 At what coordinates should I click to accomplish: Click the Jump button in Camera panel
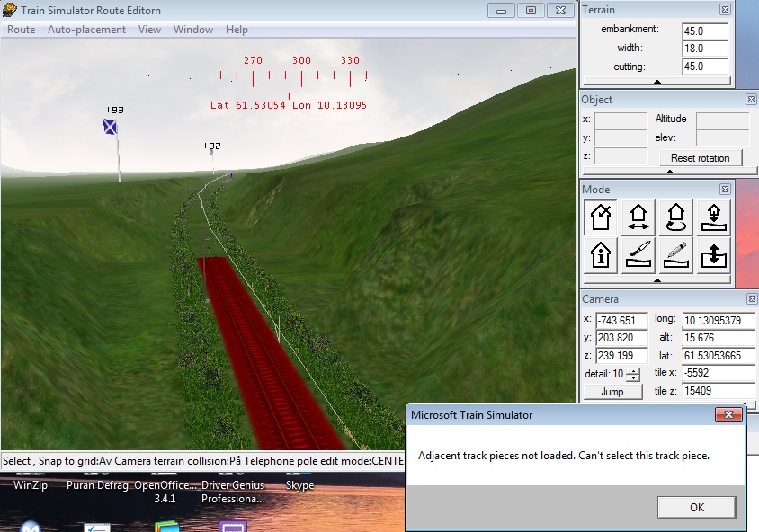[612, 391]
